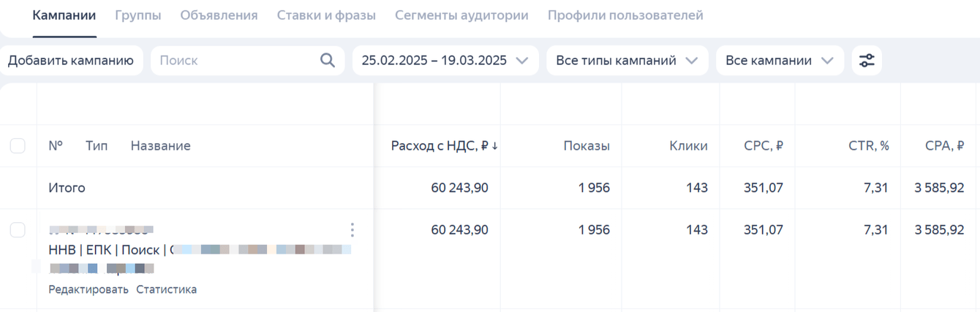Toggle the select-all campaigns checkbox
The image size is (980, 312).
(x=18, y=146)
